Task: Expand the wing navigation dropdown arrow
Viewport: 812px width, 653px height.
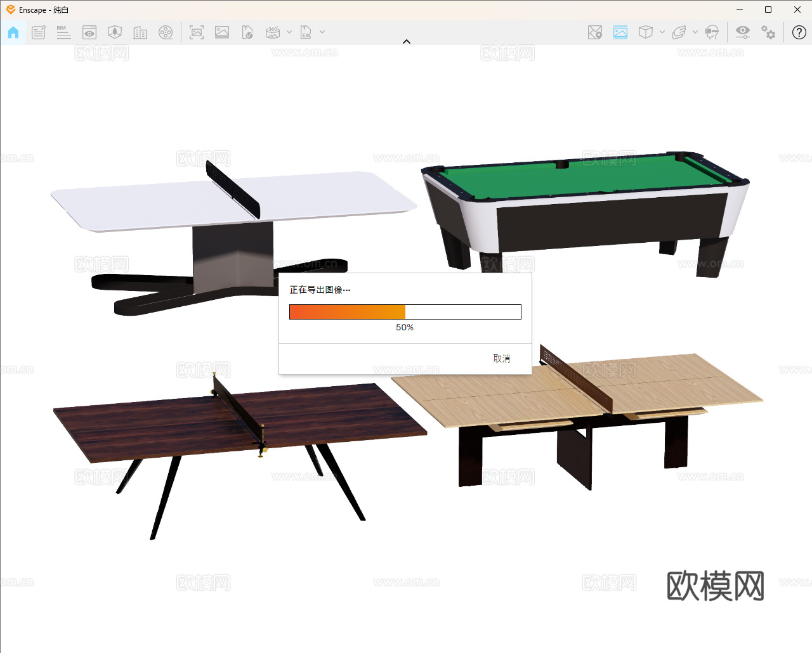Action: (x=695, y=32)
